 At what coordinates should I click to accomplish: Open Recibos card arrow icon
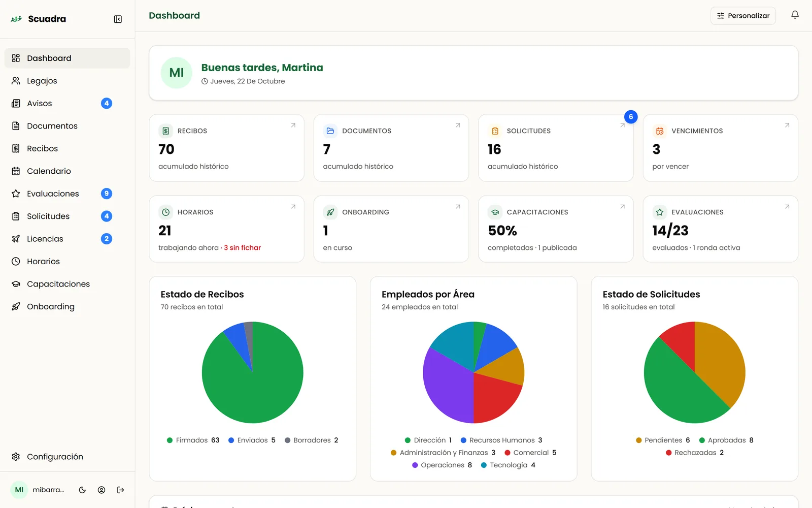click(x=293, y=125)
